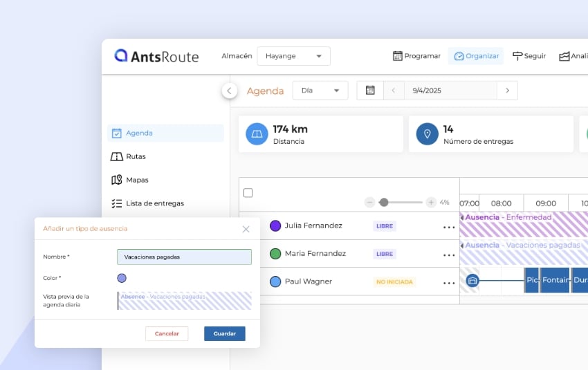
Task: Go to the previous day arrow
Action: coord(394,91)
